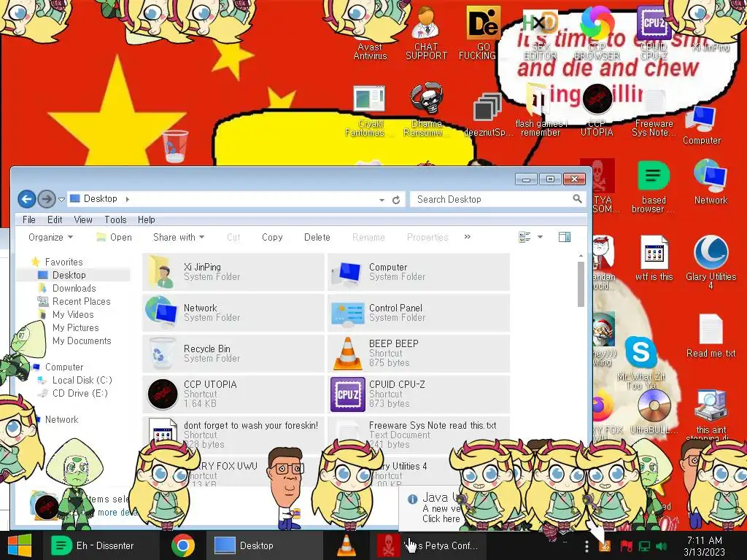The image size is (747, 560).
Task: Open recent locations dropdown arrow
Action: coord(61,200)
